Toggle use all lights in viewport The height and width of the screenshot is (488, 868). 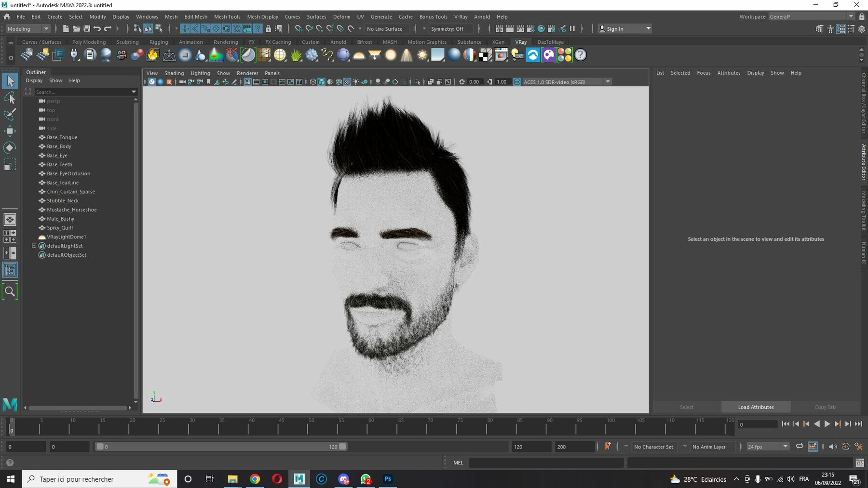pos(356,82)
